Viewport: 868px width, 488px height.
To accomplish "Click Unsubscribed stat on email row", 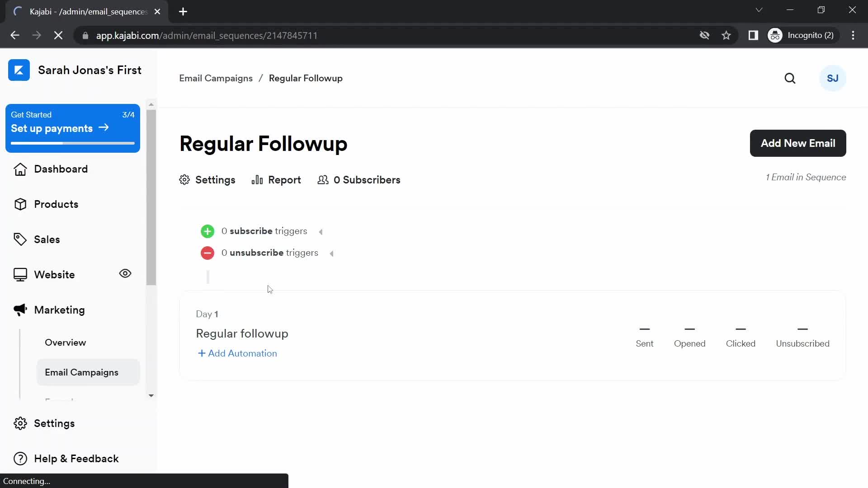I will point(802,337).
